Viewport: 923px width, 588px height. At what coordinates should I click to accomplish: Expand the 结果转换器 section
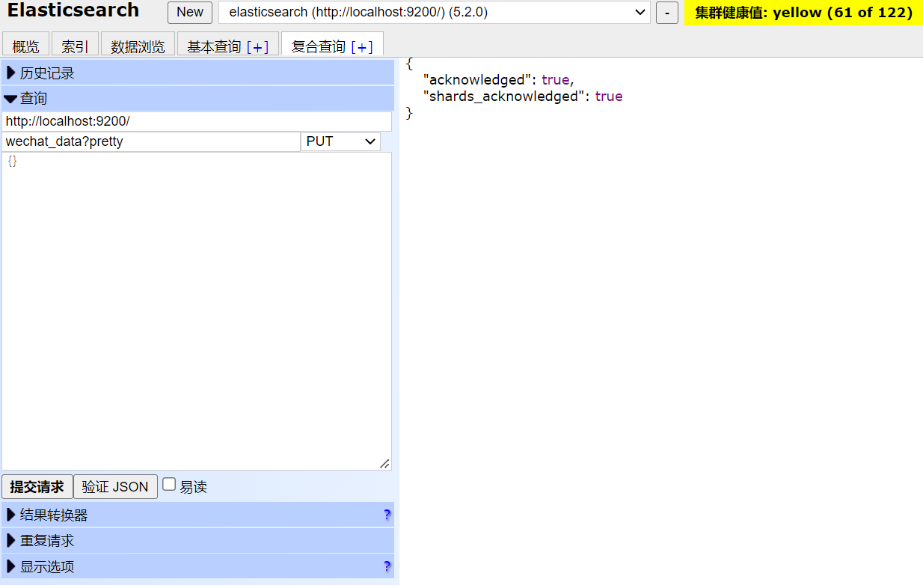click(197, 515)
